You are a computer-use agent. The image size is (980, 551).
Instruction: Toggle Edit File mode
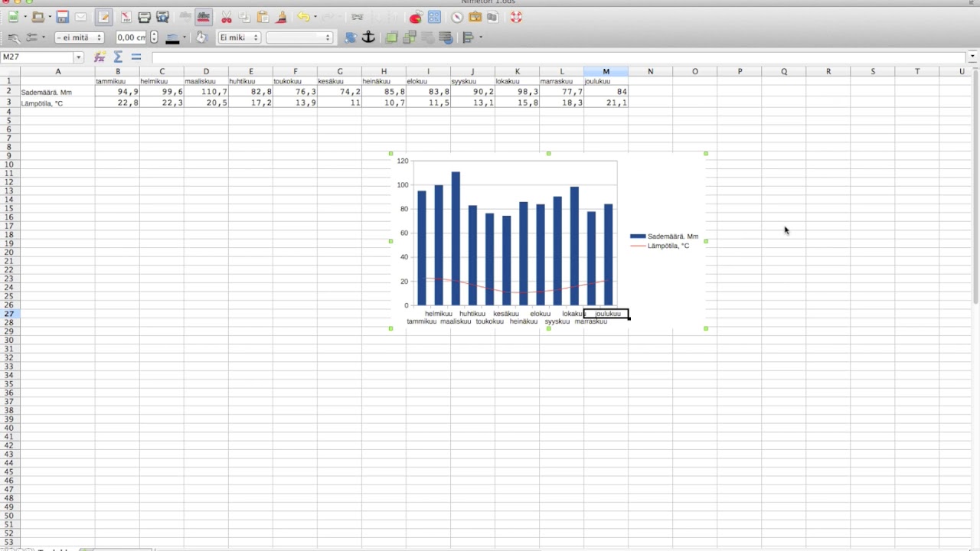(x=104, y=17)
